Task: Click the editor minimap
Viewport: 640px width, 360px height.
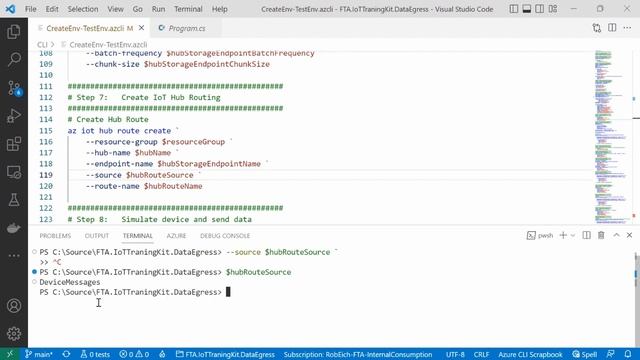Action: (x=612, y=137)
